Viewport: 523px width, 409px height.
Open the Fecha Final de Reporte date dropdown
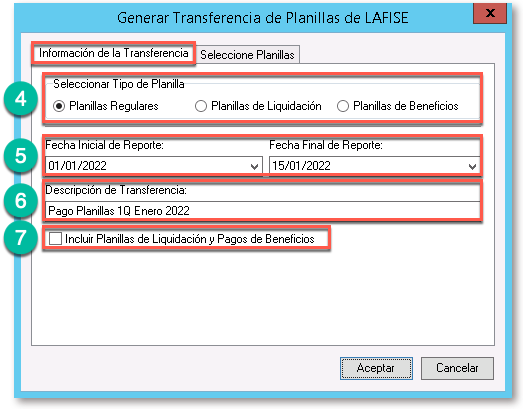[472, 166]
